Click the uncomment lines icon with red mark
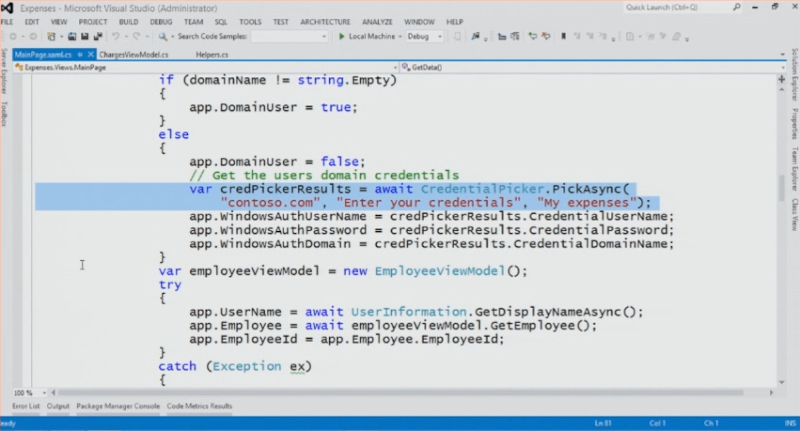Viewport: 800px width, 431px height. tap(546, 36)
